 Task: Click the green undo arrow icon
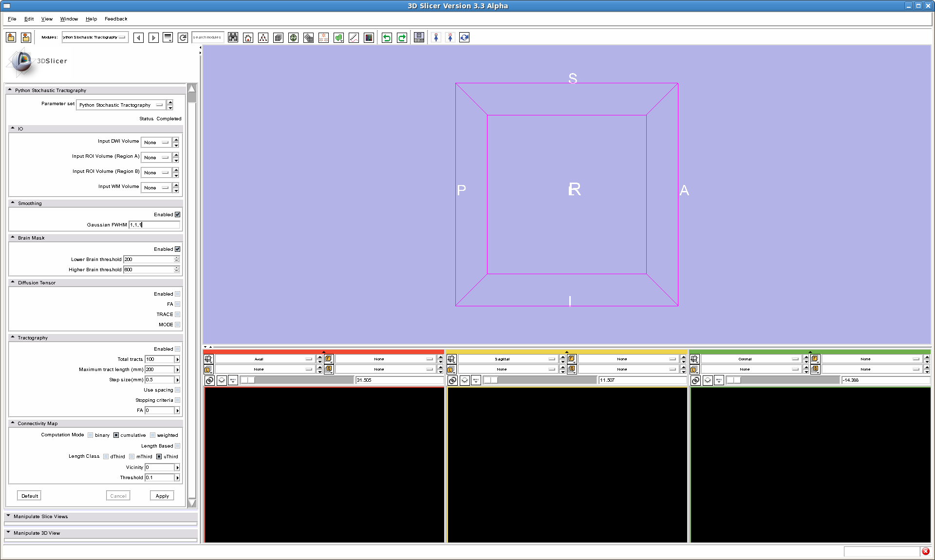pos(387,37)
